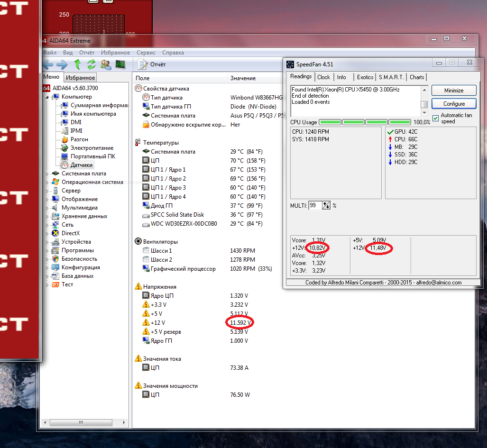Screen dimensions: 487x448
Task: Click the MULTI percentage input field
Action: tap(315, 206)
